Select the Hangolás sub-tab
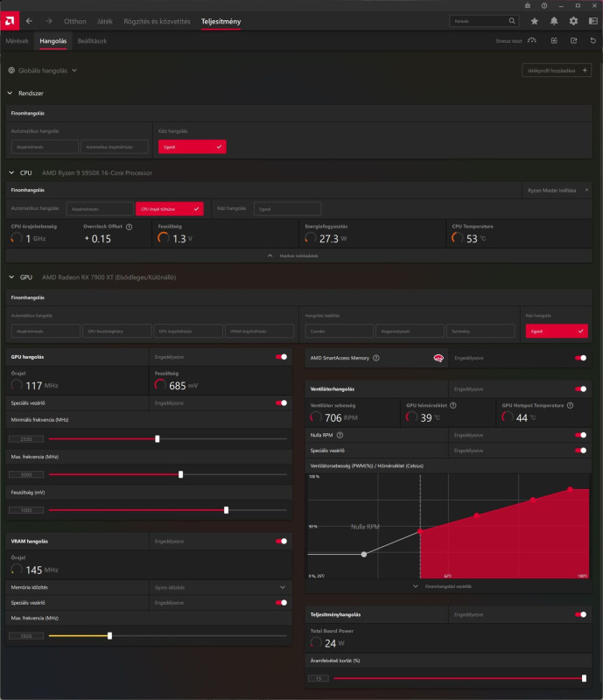 click(x=53, y=40)
